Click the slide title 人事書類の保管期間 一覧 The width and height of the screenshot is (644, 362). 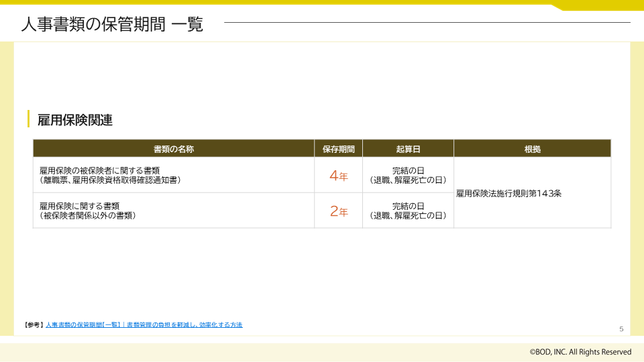111,25
